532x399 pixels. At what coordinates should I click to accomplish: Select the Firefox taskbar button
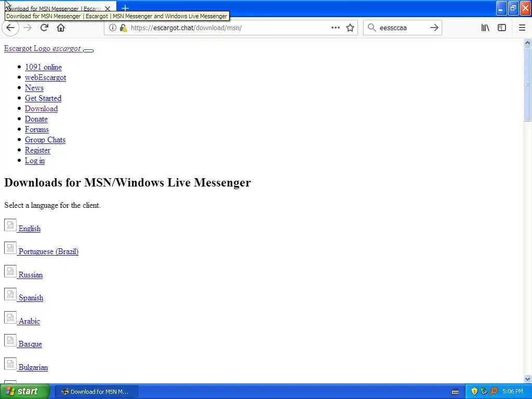click(x=96, y=392)
